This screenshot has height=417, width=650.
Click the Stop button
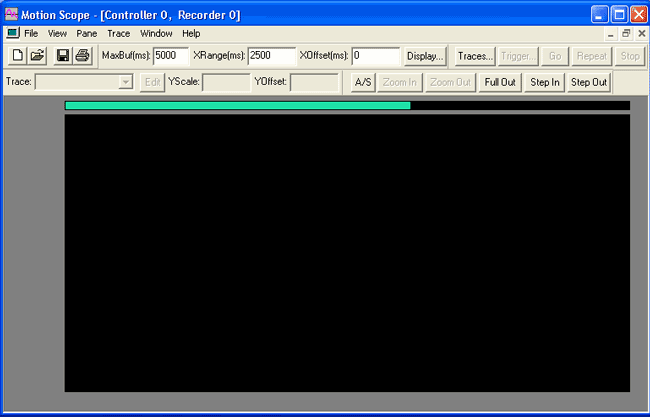pos(630,56)
